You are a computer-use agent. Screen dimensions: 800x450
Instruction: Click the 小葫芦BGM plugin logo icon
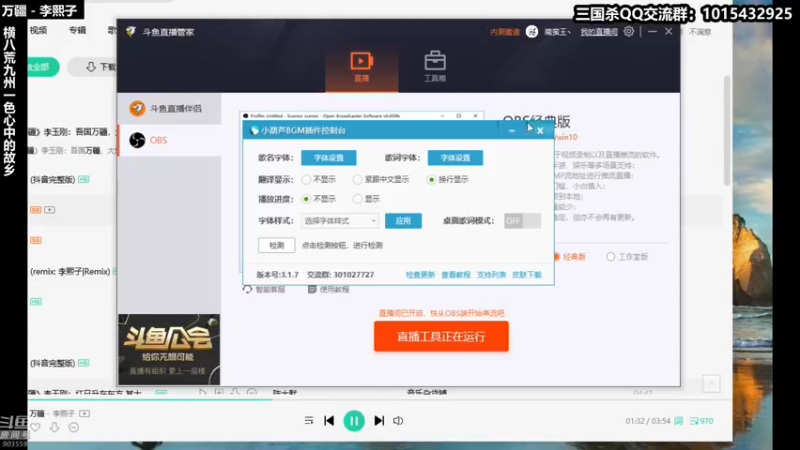[x=254, y=131]
